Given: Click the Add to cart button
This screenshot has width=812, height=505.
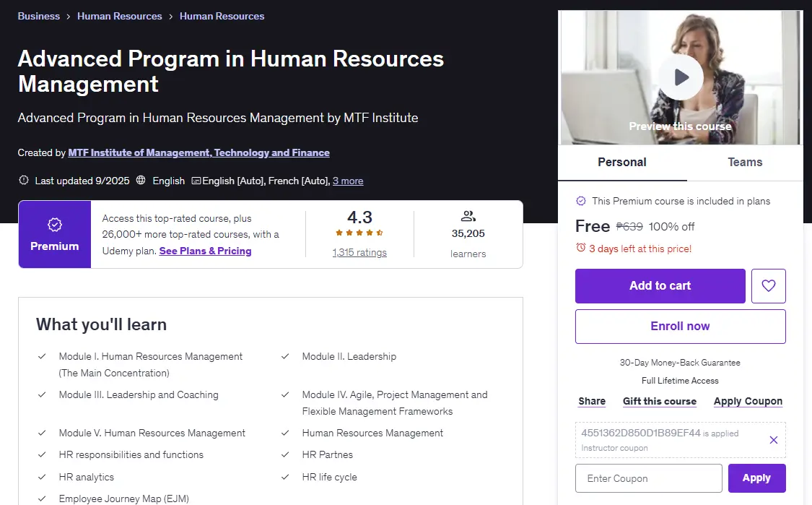Looking at the screenshot, I should point(660,285).
